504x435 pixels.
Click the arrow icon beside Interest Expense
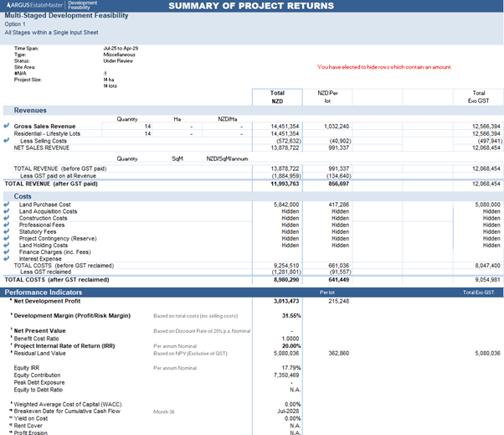(x=6, y=258)
